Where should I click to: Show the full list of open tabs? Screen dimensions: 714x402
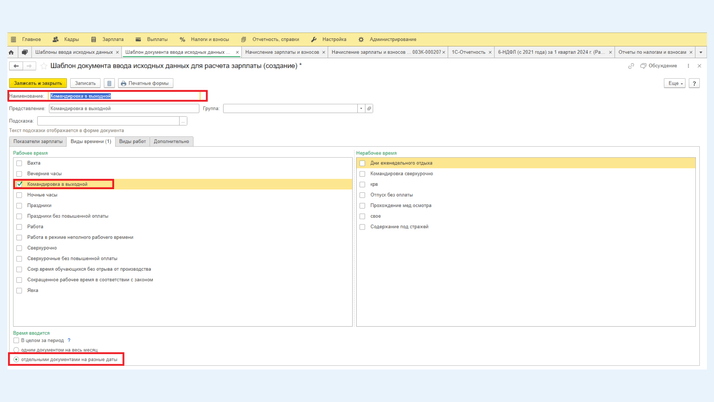[x=700, y=52]
